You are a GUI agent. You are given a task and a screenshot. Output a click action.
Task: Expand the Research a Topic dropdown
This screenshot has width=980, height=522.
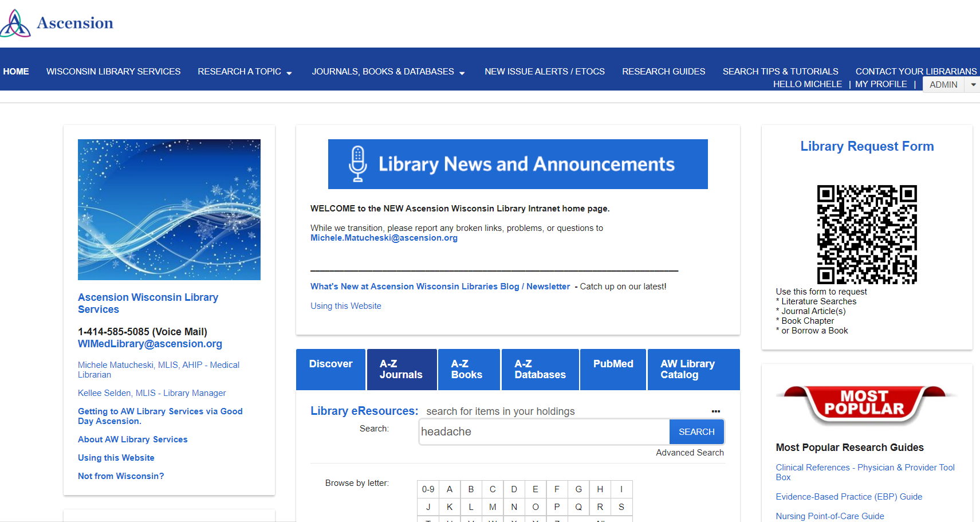coord(289,73)
